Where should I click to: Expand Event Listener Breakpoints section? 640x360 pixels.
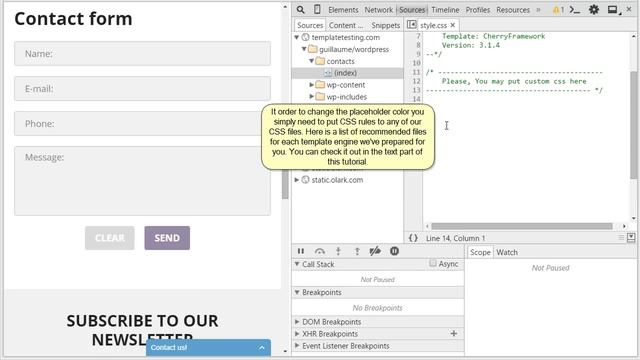point(297,346)
